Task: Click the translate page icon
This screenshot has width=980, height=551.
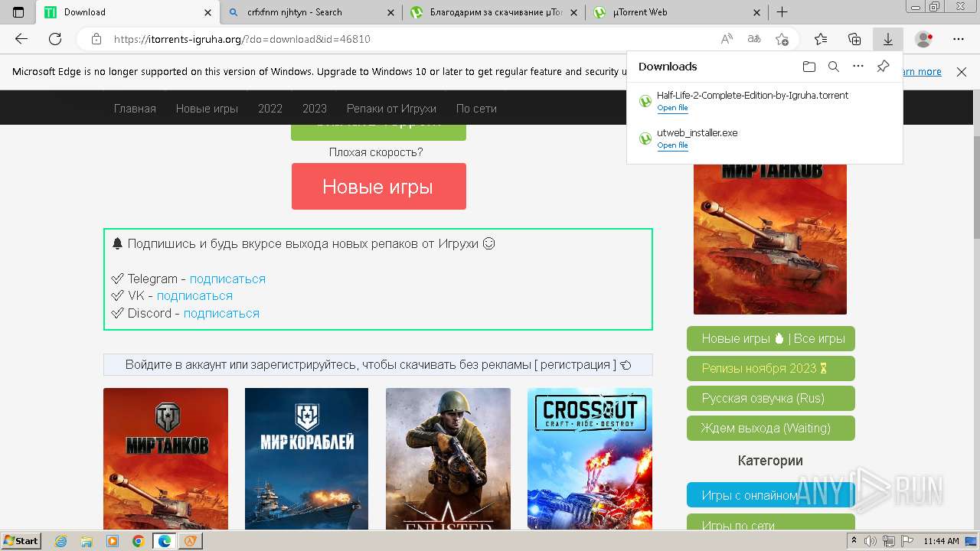Action: 754,39
